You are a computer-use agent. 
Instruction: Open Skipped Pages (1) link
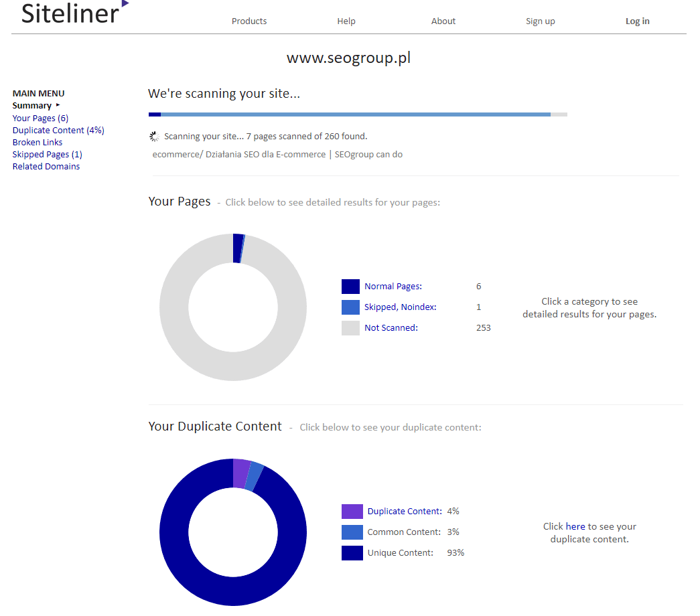click(x=47, y=155)
